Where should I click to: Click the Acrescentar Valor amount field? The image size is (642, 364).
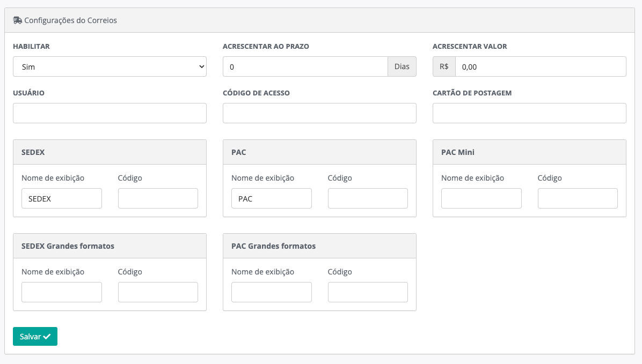pyautogui.click(x=541, y=66)
